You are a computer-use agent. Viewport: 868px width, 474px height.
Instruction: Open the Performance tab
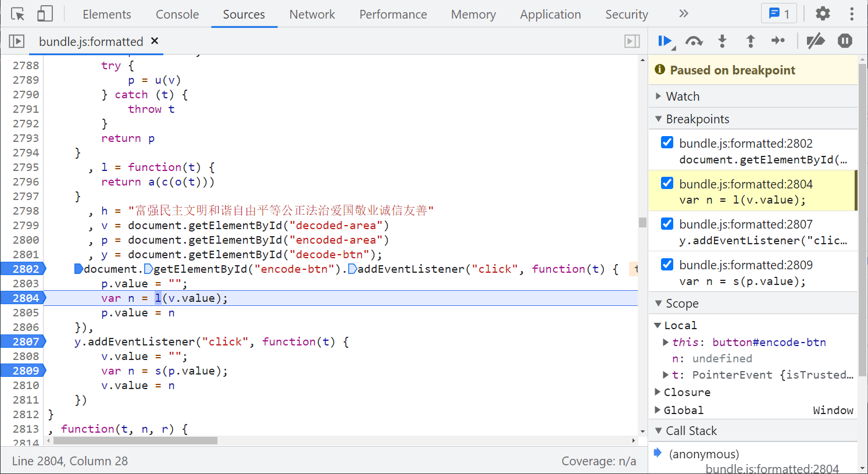click(393, 14)
